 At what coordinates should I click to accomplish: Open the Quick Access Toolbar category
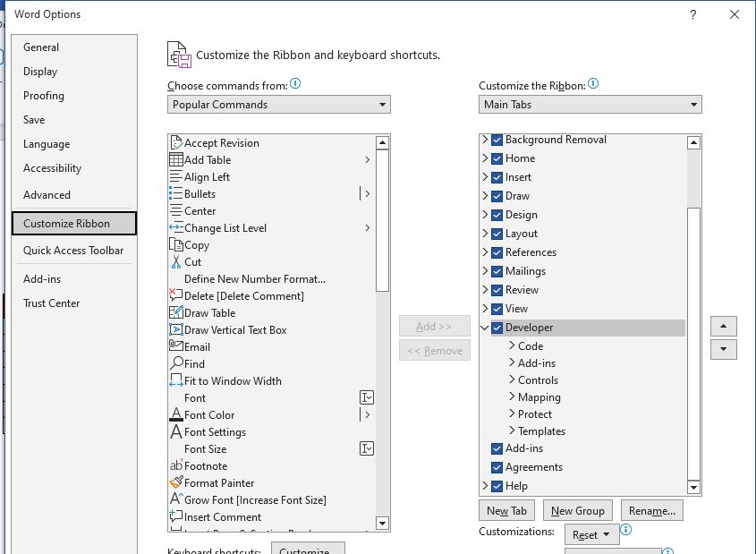pyautogui.click(x=73, y=251)
